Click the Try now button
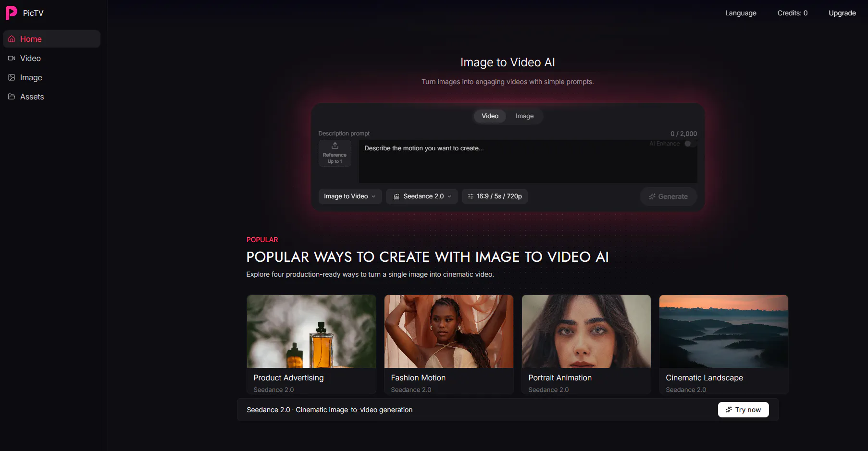The image size is (868, 451). [743, 410]
